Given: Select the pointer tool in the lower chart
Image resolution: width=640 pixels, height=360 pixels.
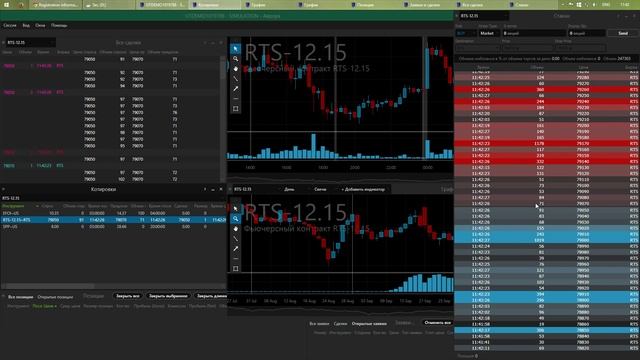Looking at the screenshot, I should [x=236, y=209].
